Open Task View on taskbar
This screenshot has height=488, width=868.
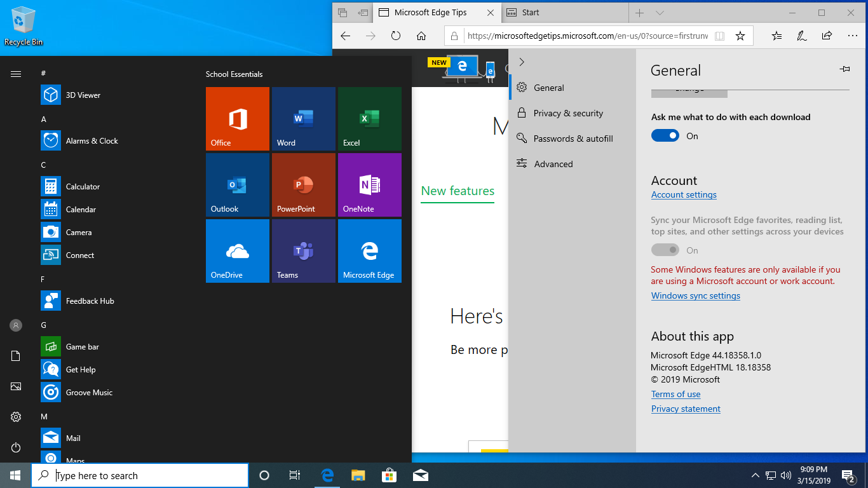point(295,475)
